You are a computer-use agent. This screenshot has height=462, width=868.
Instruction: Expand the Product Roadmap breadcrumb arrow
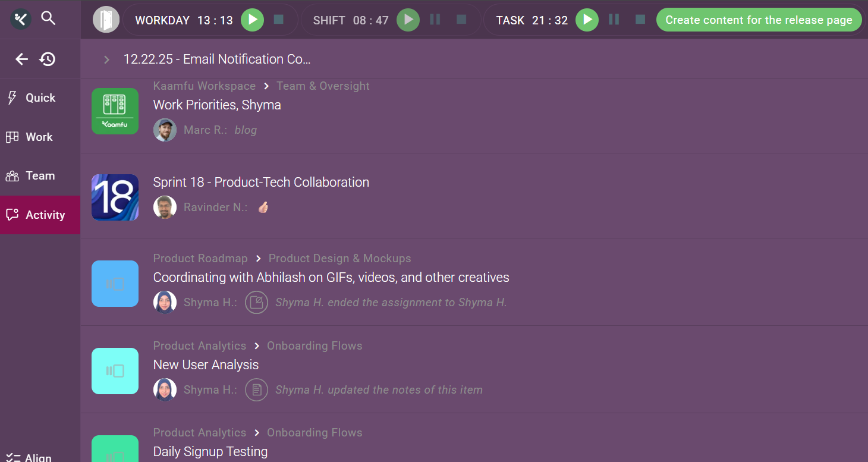tap(258, 259)
